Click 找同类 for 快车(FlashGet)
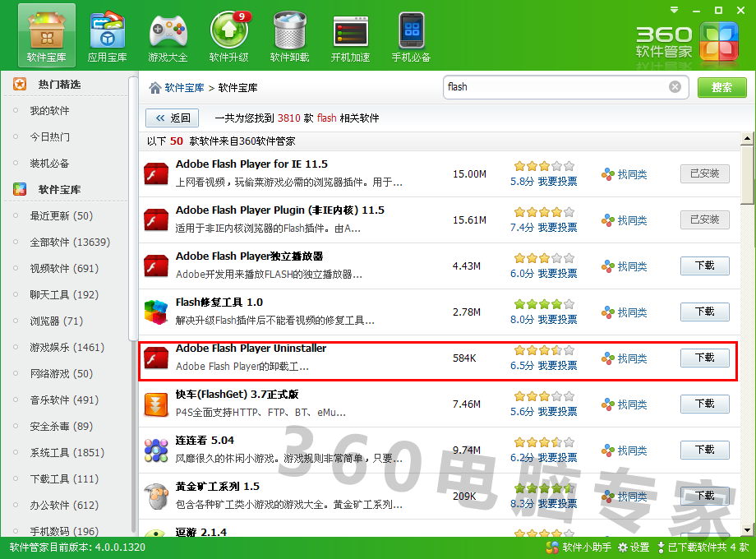The width and height of the screenshot is (756, 559). click(x=624, y=404)
